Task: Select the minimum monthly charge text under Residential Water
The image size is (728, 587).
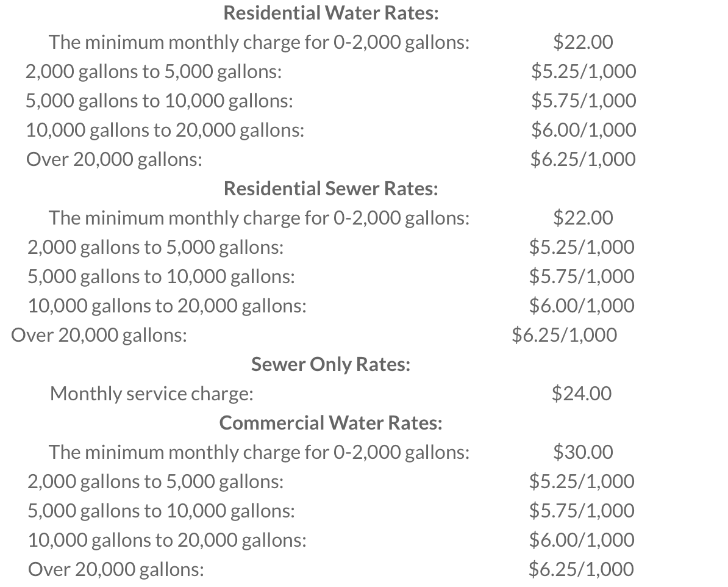Action: (x=259, y=42)
